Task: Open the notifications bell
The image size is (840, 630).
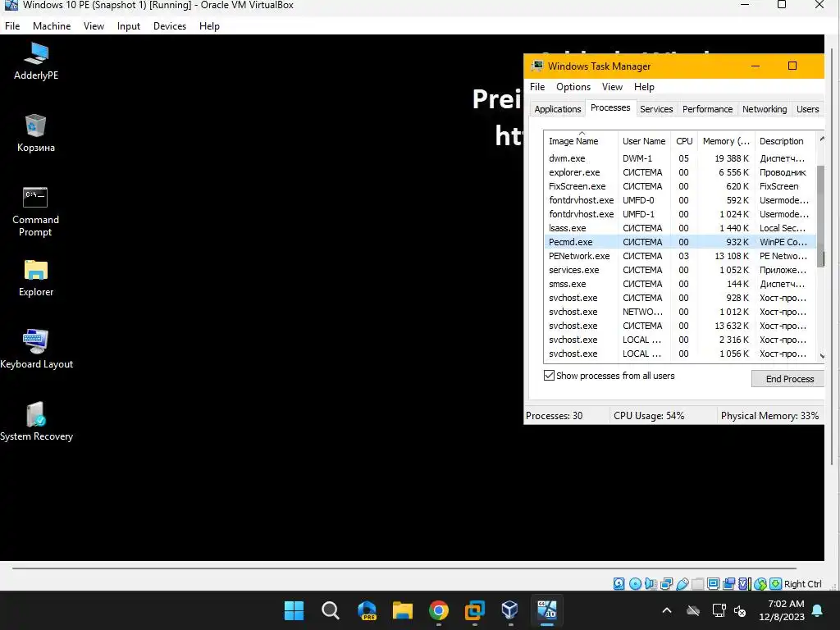Action: pos(818,610)
